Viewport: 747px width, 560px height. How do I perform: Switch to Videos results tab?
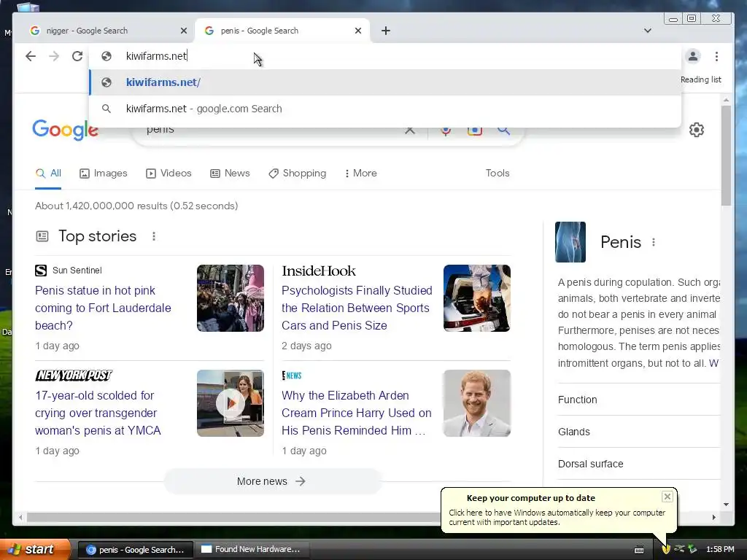[x=169, y=174]
